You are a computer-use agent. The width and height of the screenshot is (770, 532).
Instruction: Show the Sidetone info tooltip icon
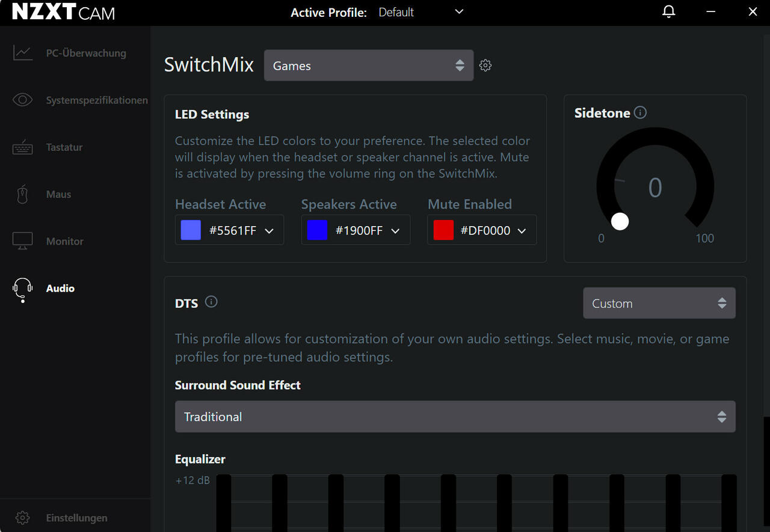[x=640, y=112]
